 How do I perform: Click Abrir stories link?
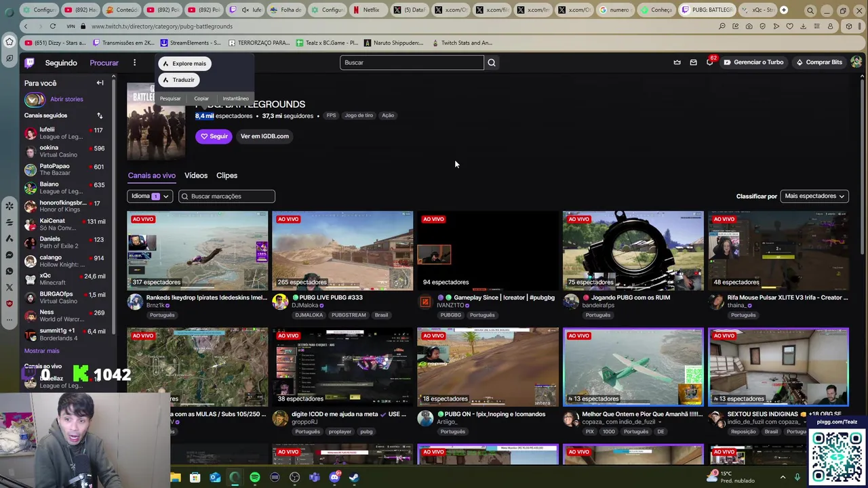pyautogui.click(x=66, y=99)
